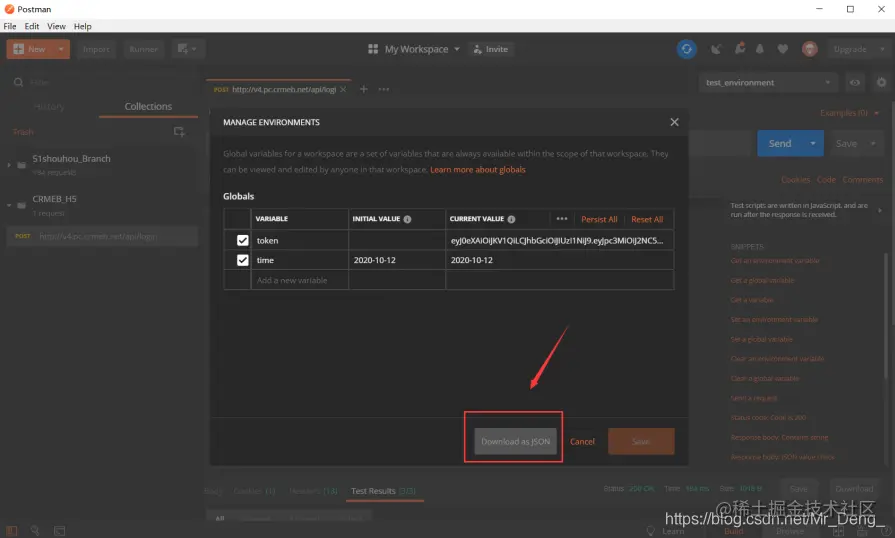Click Download as JSON button

coord(515,441)
